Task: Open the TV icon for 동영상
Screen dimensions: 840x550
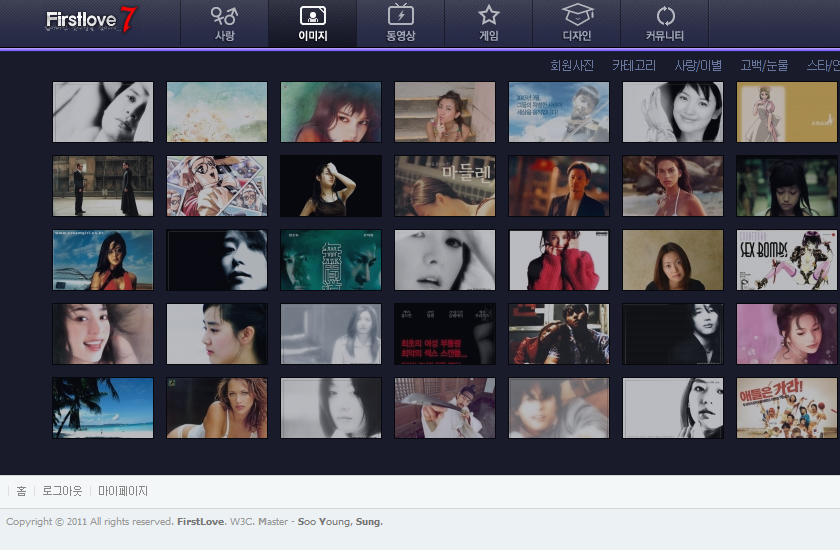Action: [400, 16]
